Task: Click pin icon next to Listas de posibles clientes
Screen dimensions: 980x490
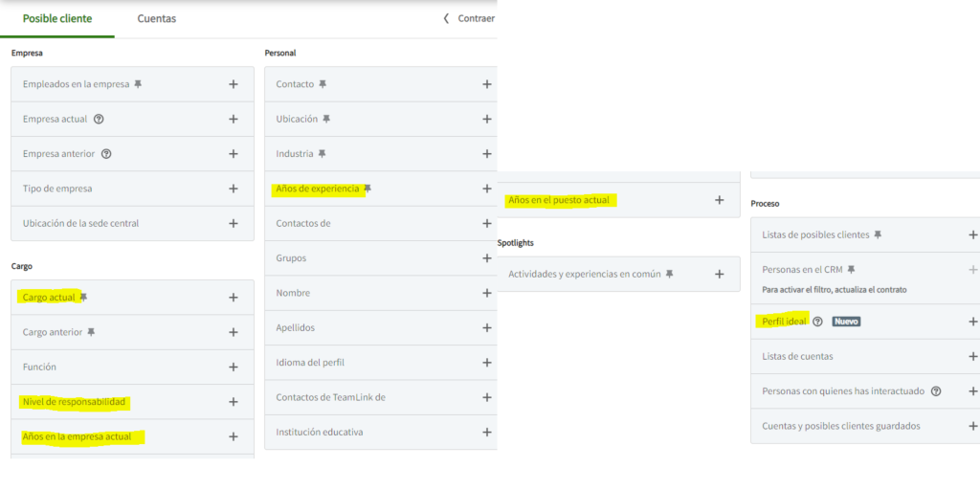Action: [878, 235]
